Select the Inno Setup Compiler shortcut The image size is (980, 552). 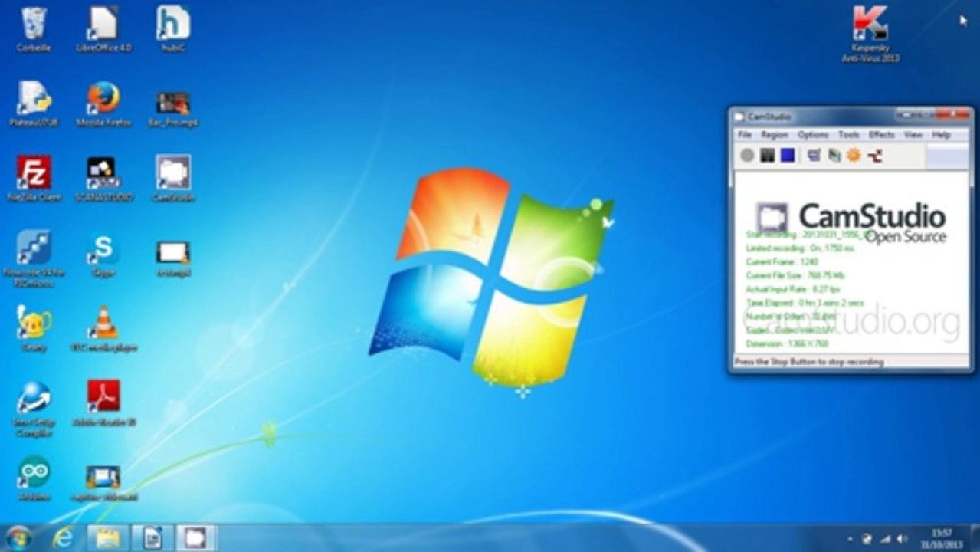[x=34, y=409]
